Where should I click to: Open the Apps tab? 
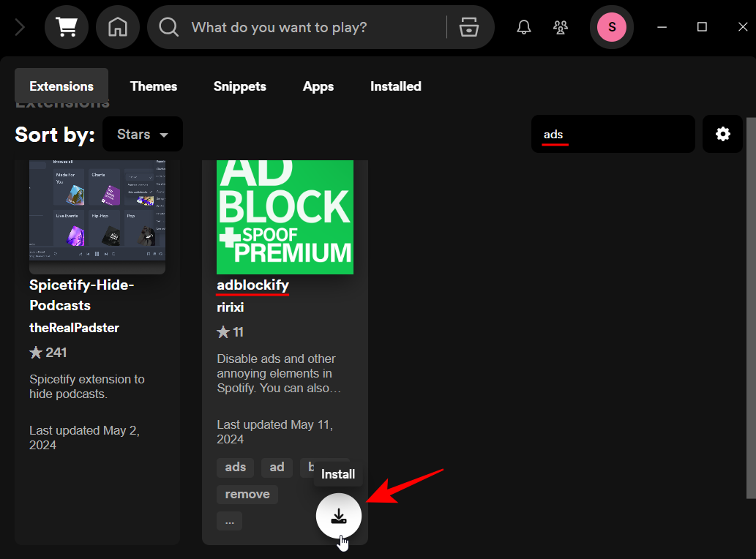pyautogui.click(x=318, y=86)
